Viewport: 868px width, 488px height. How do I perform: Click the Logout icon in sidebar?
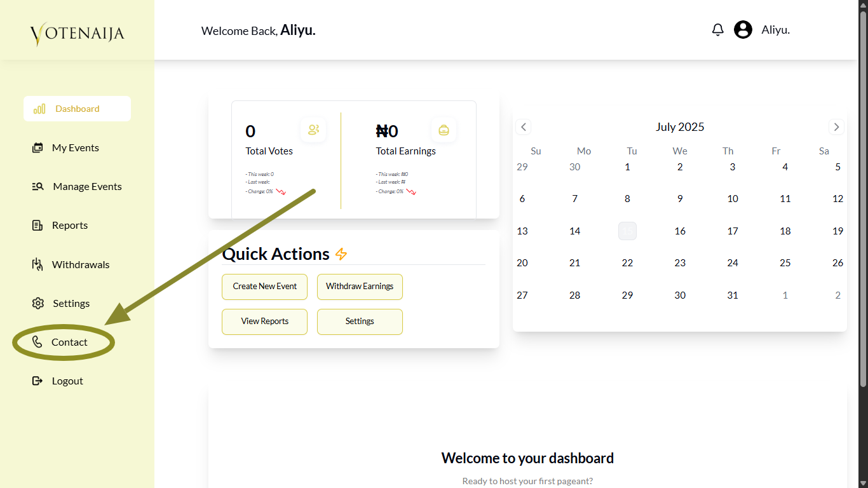point(37,381)
